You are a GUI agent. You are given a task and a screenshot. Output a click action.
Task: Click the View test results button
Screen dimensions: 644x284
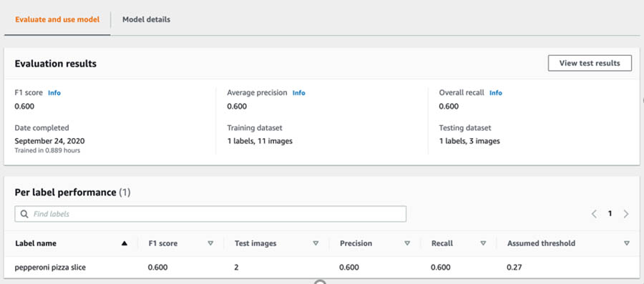pyautogui.click(x=590, y=63)
